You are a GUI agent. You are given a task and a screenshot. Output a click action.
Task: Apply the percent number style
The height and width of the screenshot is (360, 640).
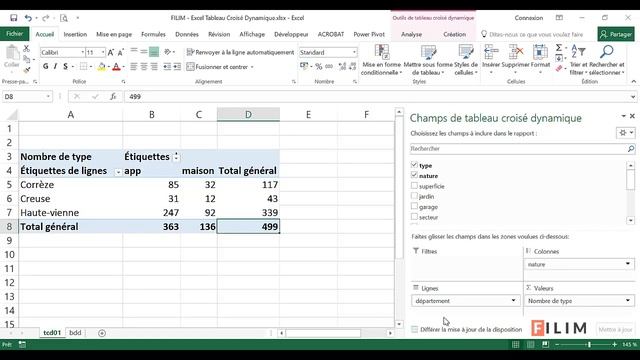[318, 67]
